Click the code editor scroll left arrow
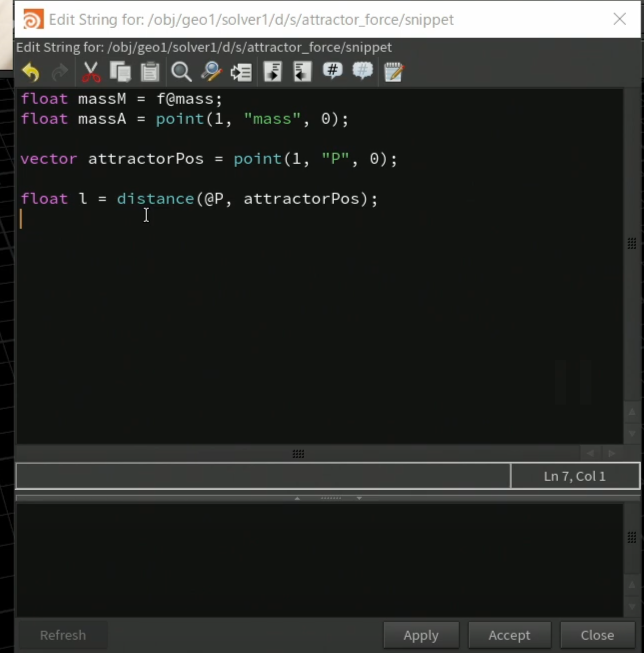This screenshot has width=644, height=653. 590,453
